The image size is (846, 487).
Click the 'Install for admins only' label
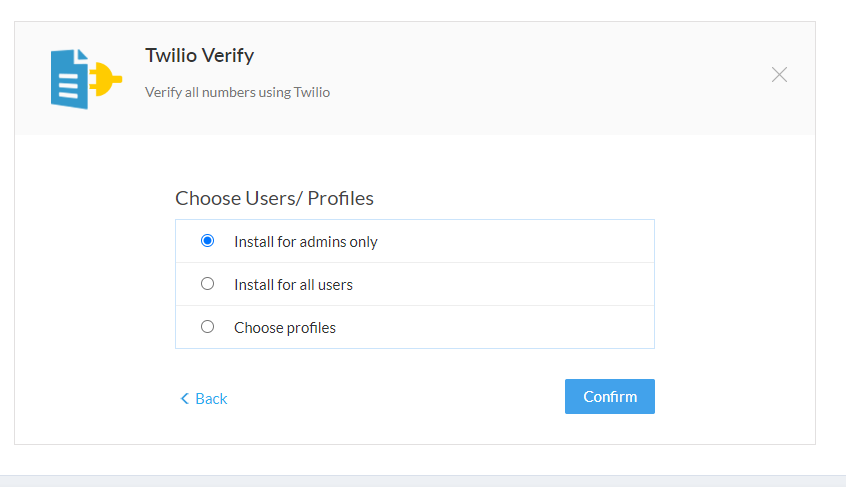click(306, 242)
